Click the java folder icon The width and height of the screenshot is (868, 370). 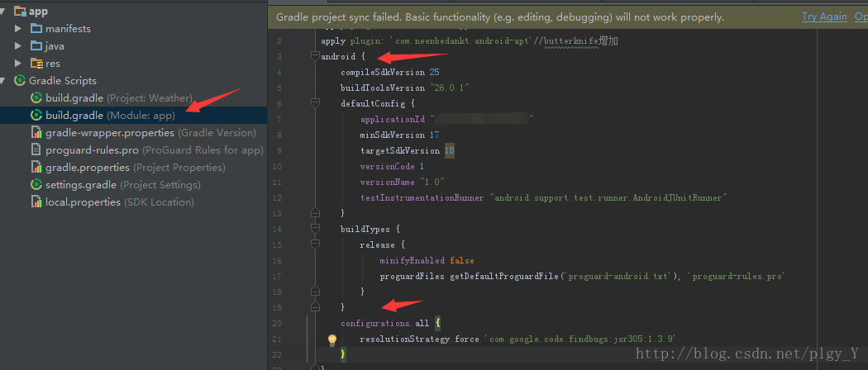(x=36, y=45)
